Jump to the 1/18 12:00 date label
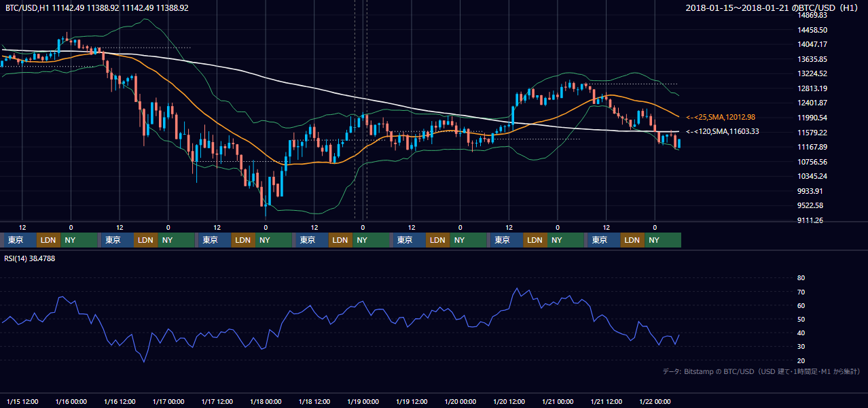 pyautogui.click(x=314, y=401)
